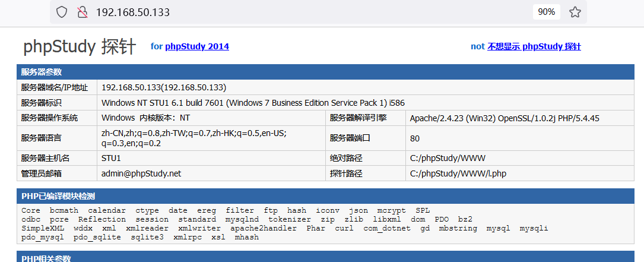Click the insecure connection padlock icon
Image resolution: width=644 pixels, height=262 pixels.
pyautogui.click(x=83, y=12)
